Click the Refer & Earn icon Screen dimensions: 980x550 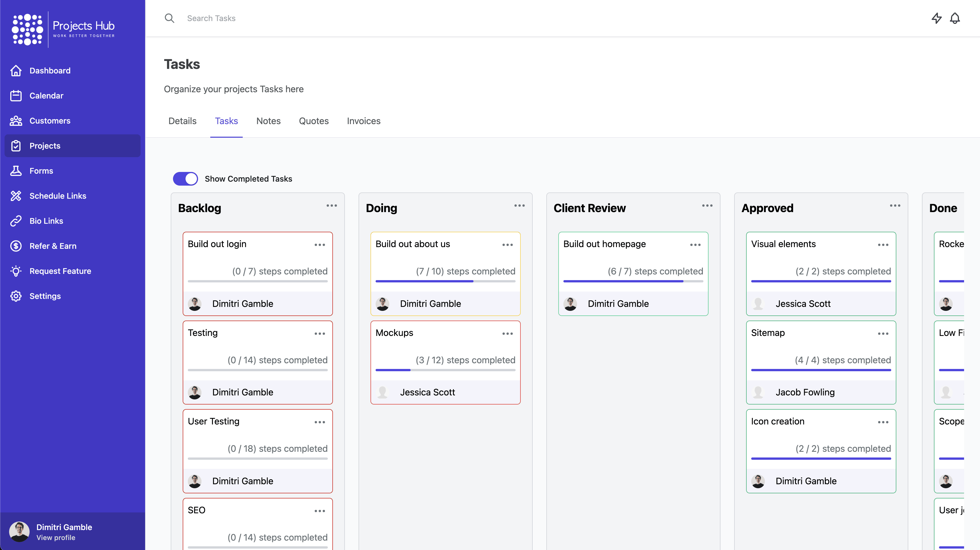point(17,246)
